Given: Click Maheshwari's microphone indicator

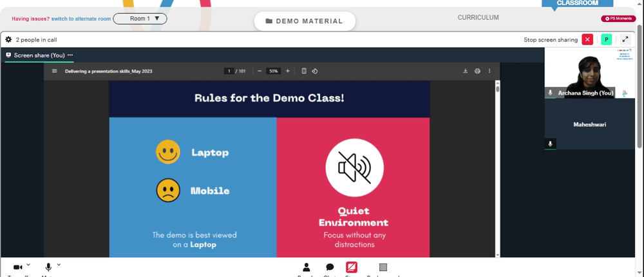Looking at the screenshot, I should pos(551,144).
